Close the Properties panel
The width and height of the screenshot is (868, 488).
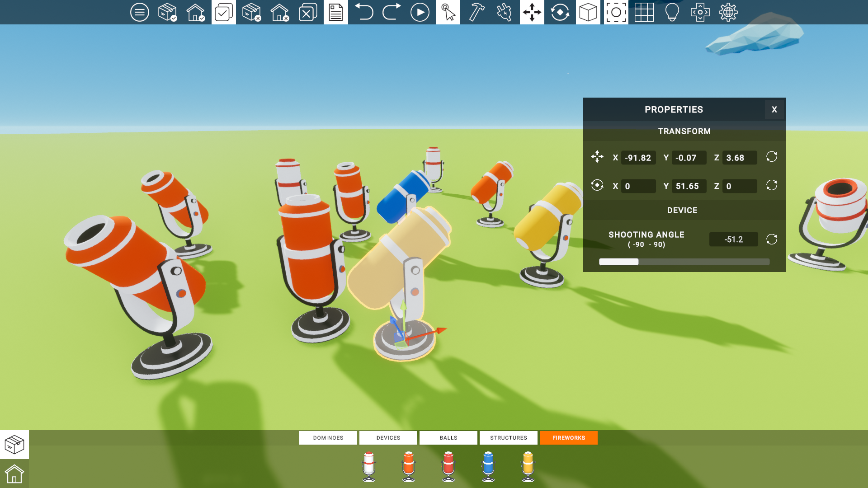[774, 109]
